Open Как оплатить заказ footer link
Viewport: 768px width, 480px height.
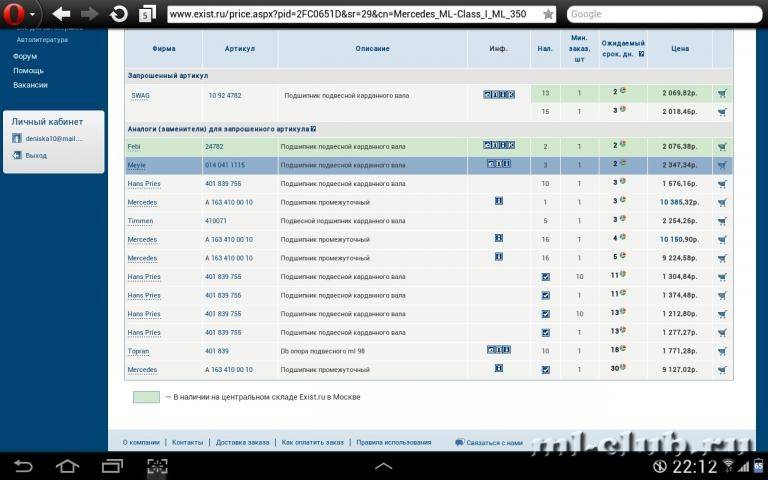tap(312, 442)
